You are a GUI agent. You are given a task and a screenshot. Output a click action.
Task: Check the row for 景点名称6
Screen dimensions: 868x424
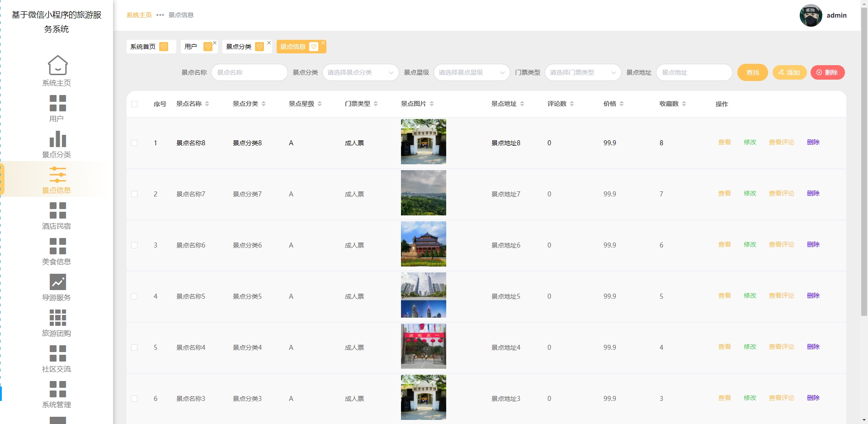pos(134,245)
